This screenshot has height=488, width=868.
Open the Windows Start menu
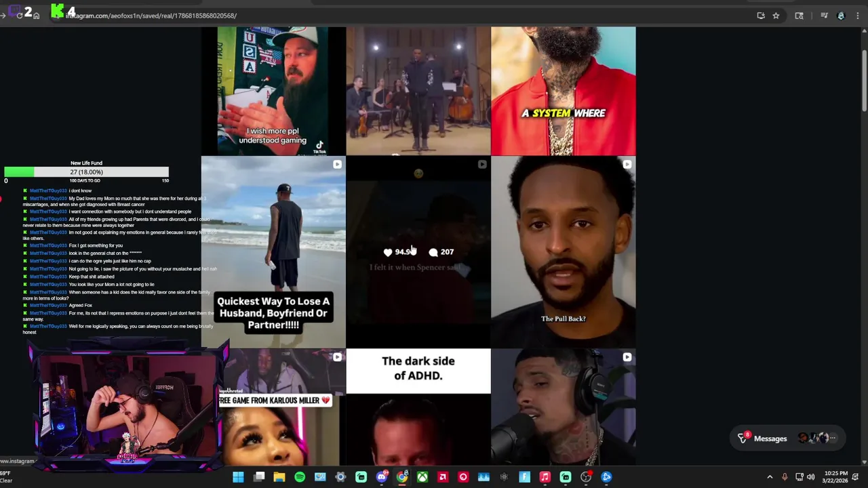[238, 477]
